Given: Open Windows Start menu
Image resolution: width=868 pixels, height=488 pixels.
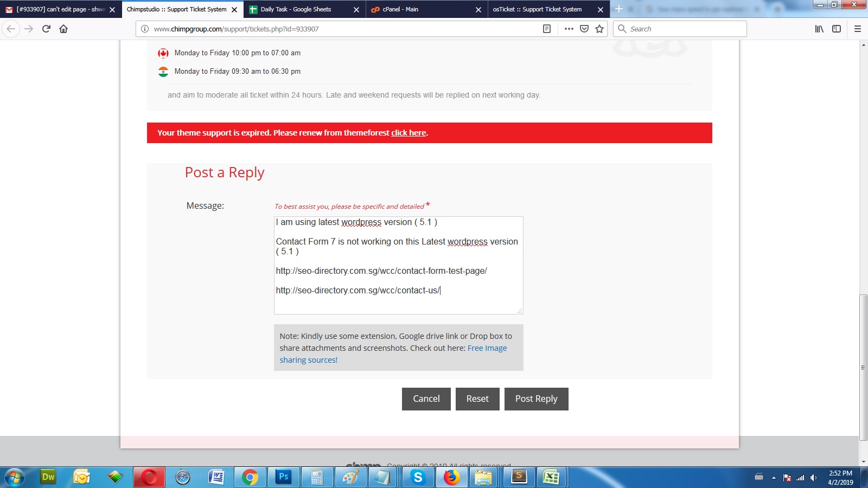Looking at the screenshot, I should 15,477.
